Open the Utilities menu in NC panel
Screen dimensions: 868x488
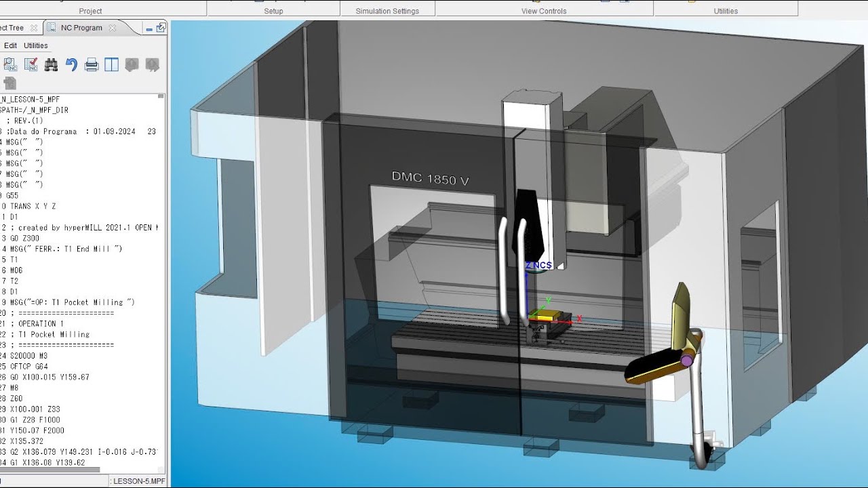(36, 45)
